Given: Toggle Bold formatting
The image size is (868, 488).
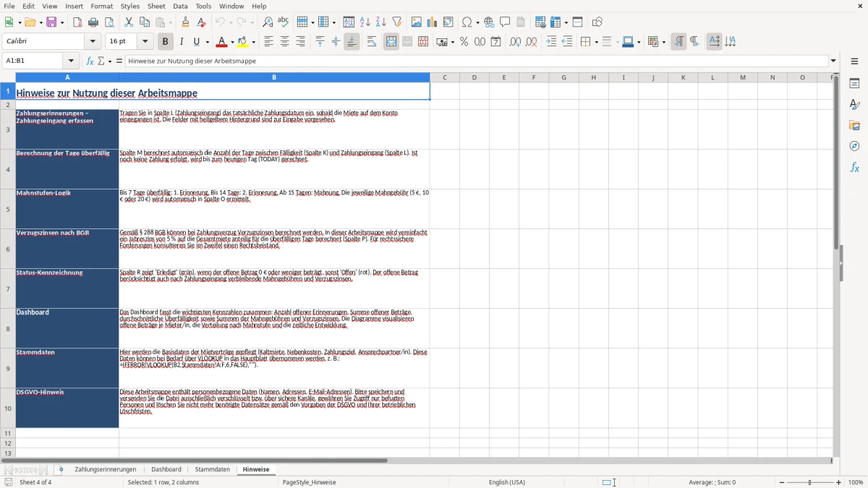Looking at the screenshot, I should point(165,42).
